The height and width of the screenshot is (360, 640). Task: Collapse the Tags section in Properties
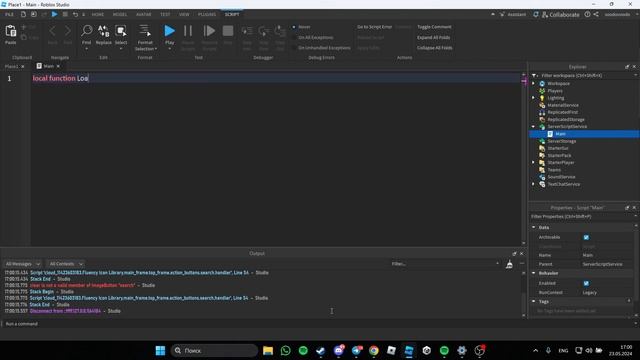tap(534, 301)
